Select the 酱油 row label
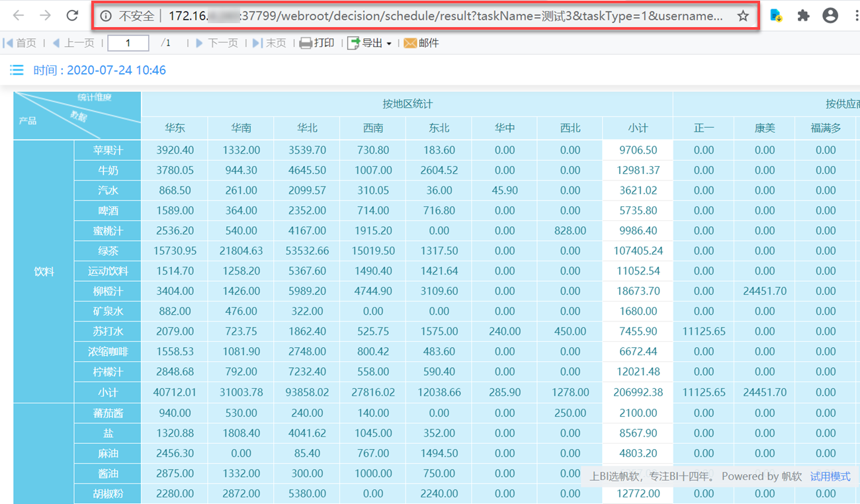The image size is (860, 504). 108,474
